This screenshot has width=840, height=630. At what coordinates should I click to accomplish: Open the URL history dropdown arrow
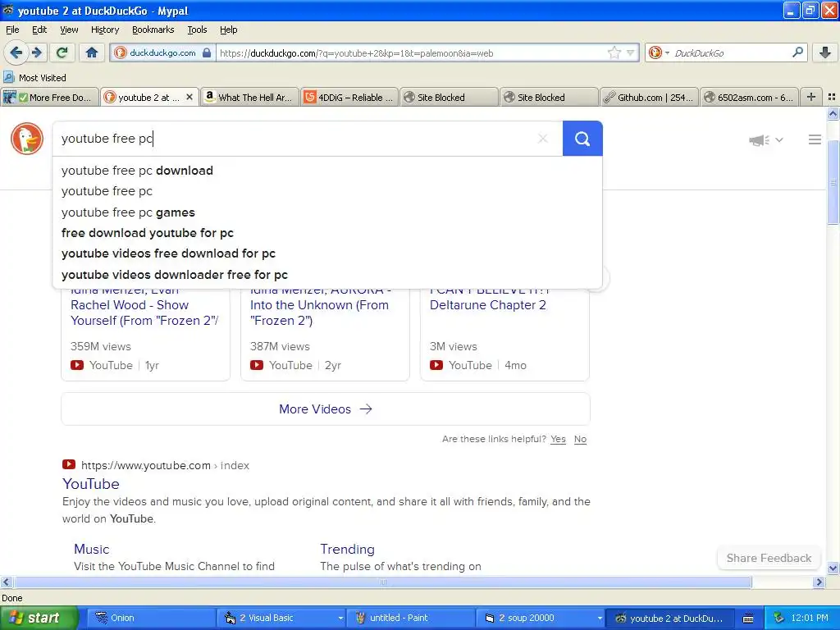pyautogui.click(x=631, y=52)
